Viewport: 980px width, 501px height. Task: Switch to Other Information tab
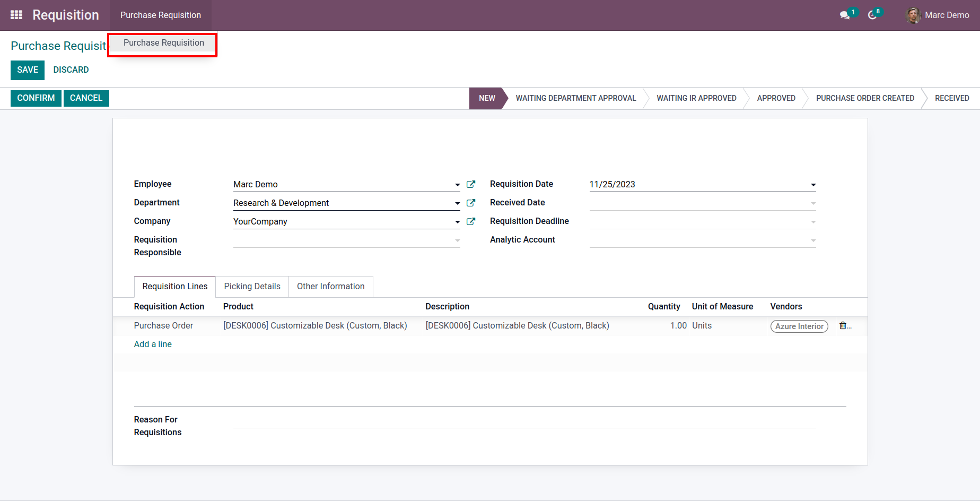331,287
